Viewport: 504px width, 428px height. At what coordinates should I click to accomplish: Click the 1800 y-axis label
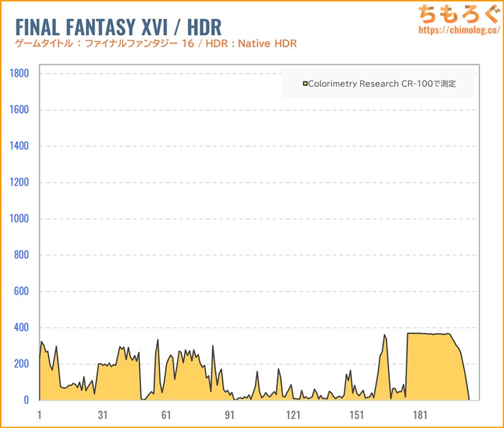[x=19, y=74]
